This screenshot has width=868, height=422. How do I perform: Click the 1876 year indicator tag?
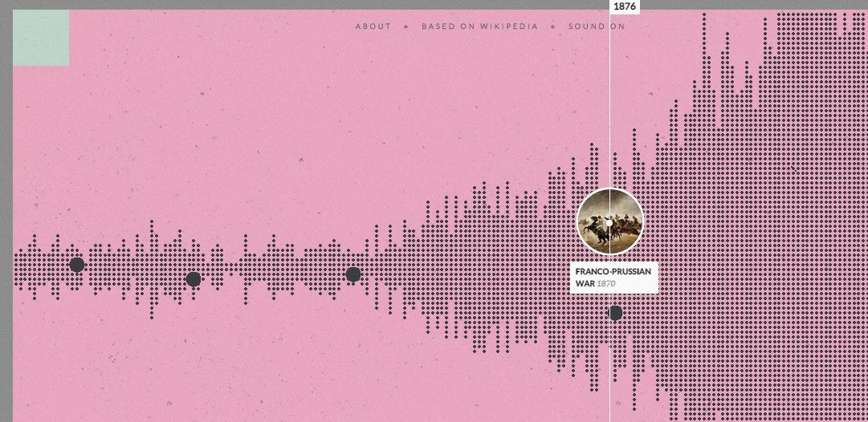[x=625, y=6]
